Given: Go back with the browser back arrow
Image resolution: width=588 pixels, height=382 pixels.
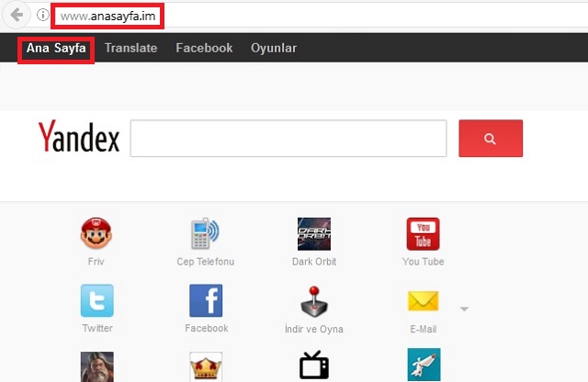Looking at the screenshot, I should coord(17,16).
